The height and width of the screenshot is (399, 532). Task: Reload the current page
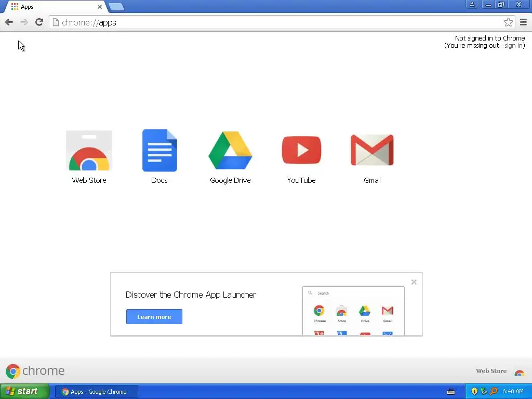39,22
